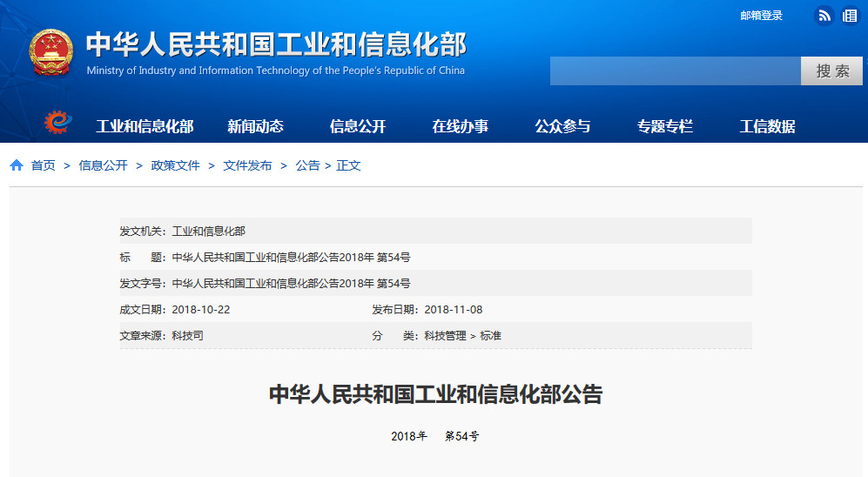Click 发布日期 2018-11-08 value

pyautogui.click(x=454, y=309)
